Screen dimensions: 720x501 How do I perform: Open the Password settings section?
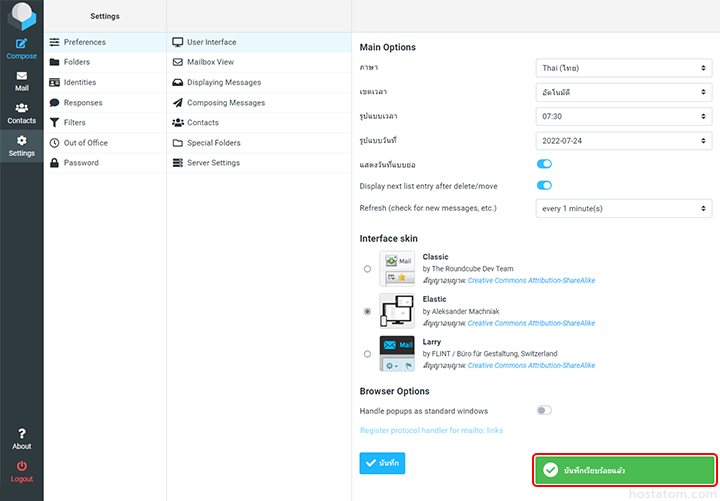pyautogui.click(x=80, y=163)
